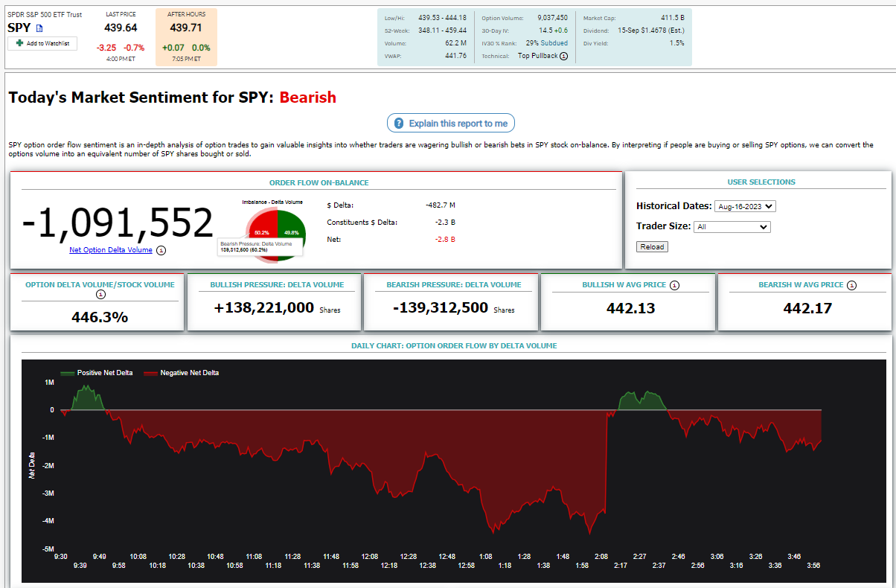Click the $ Delta value -482.7 M
Screen dimensions: 896x588
[441, 205]
